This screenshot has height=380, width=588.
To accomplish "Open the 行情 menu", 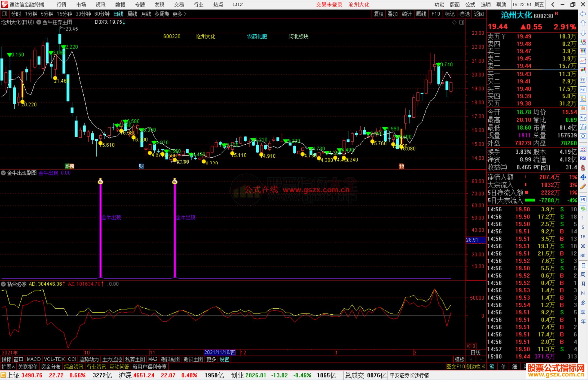I will pos(61,5).
